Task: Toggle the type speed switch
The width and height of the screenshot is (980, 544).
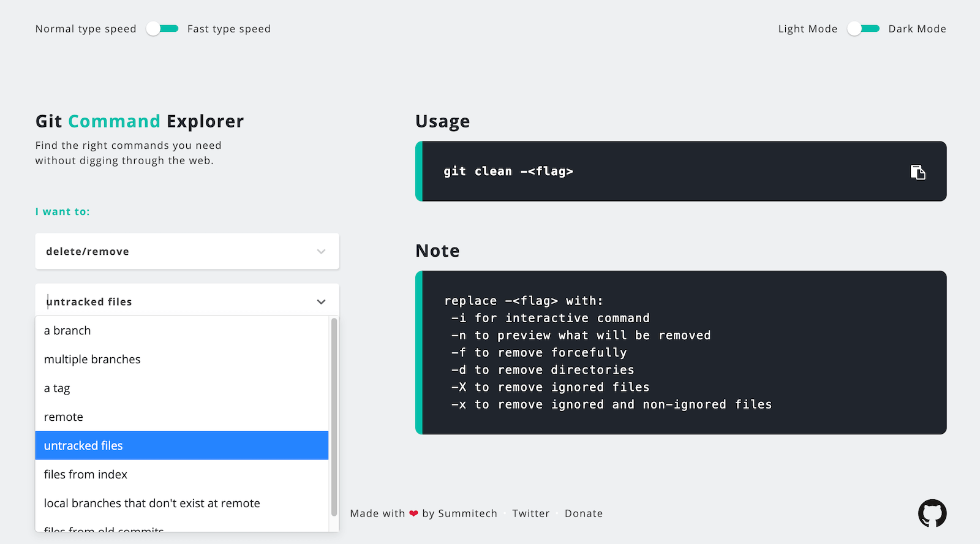Action: click(x=162, y=29)
